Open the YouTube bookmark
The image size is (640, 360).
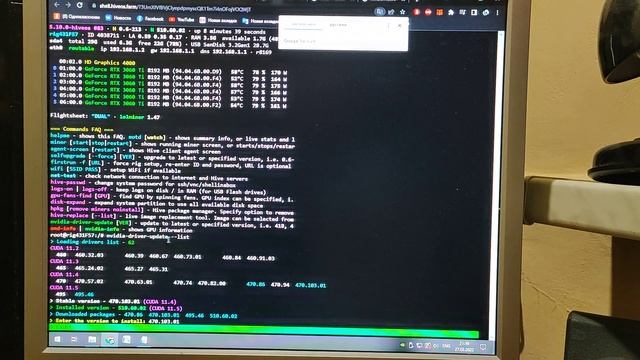182,19
